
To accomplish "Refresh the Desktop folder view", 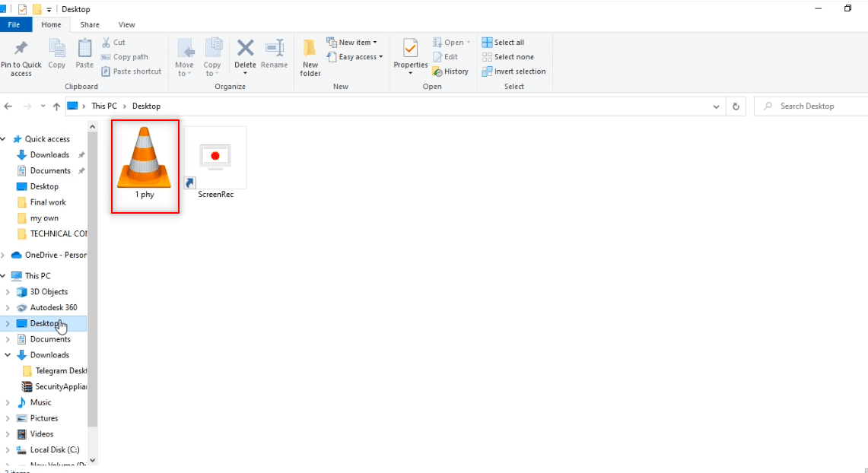I will coord(736,106).
